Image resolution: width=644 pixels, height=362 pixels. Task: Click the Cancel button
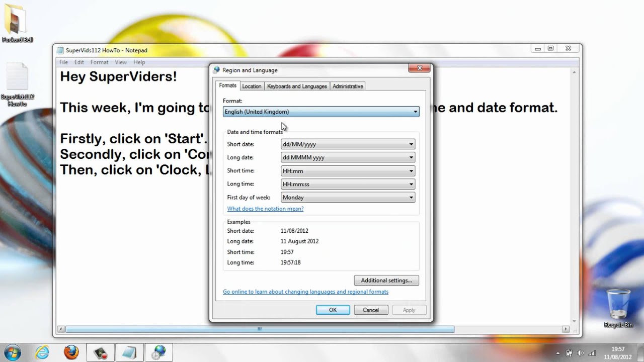[371, 310]
